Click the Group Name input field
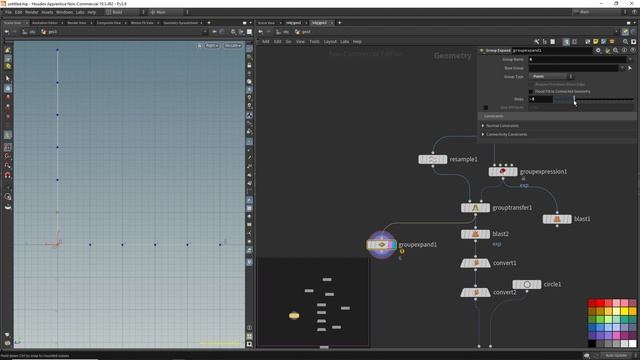Viewport: 640px width, 360px height. coord(578,60)
